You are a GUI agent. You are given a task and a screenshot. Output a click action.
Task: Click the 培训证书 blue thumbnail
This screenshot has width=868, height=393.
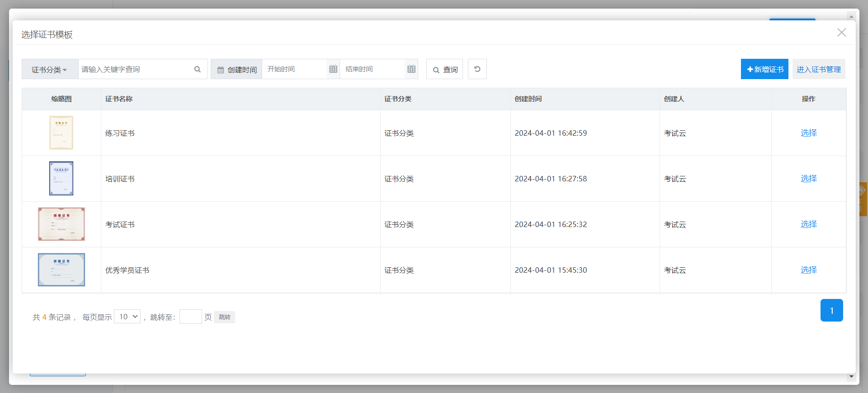pos(61,179)
